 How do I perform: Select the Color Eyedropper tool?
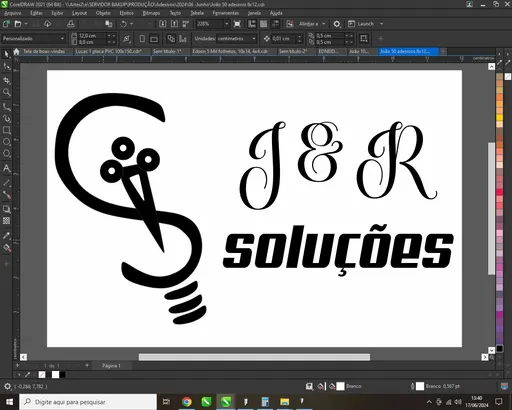point(6,235)
